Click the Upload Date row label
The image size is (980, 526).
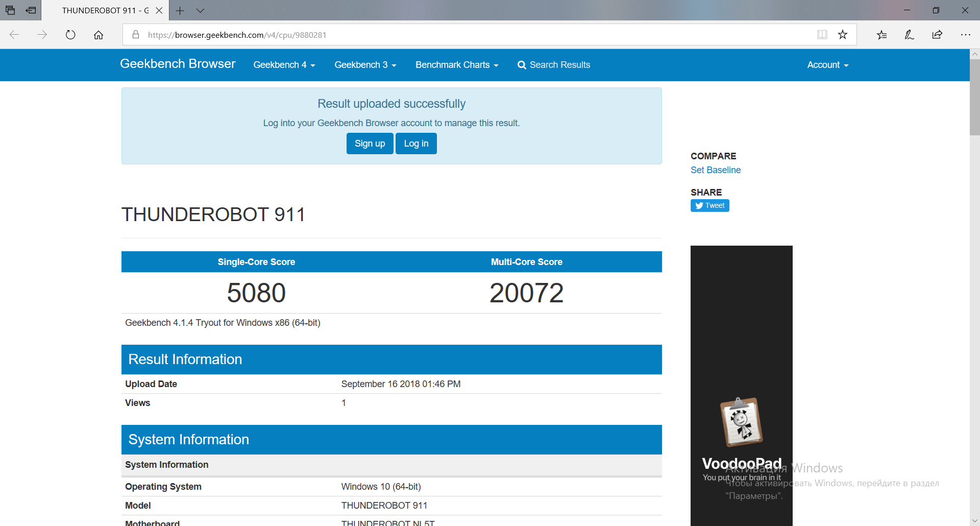[151, 384]
